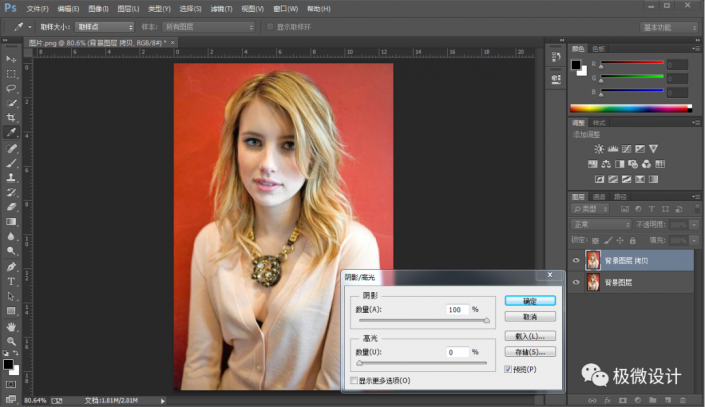Enable 显示更多选项 checkbox
The width and height of the screenshot is (705, 407).
(x=353, y=380)
